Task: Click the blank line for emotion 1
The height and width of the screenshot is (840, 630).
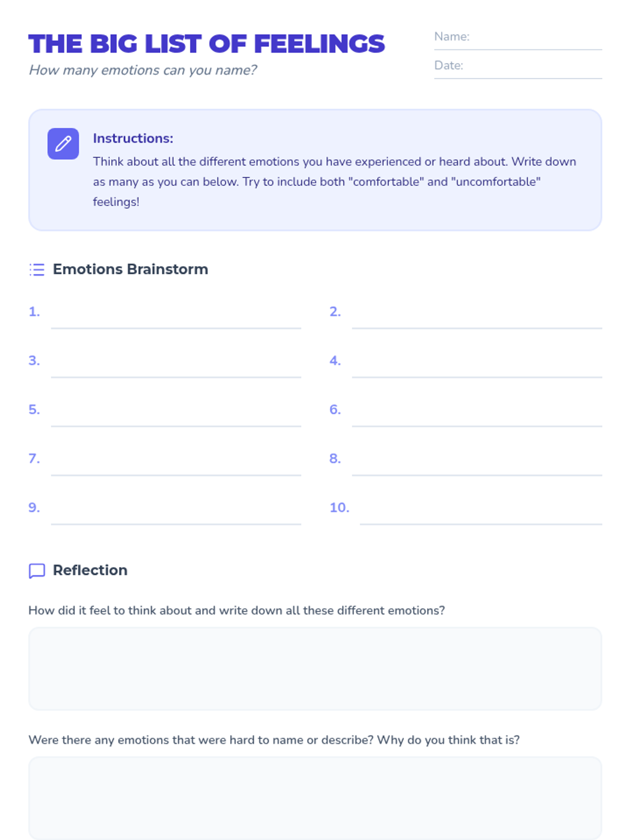Action: [x=176, y=317]
